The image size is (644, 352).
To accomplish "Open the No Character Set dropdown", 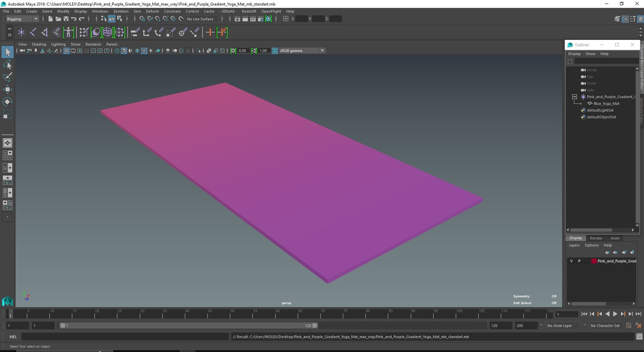I will [605, 325].
